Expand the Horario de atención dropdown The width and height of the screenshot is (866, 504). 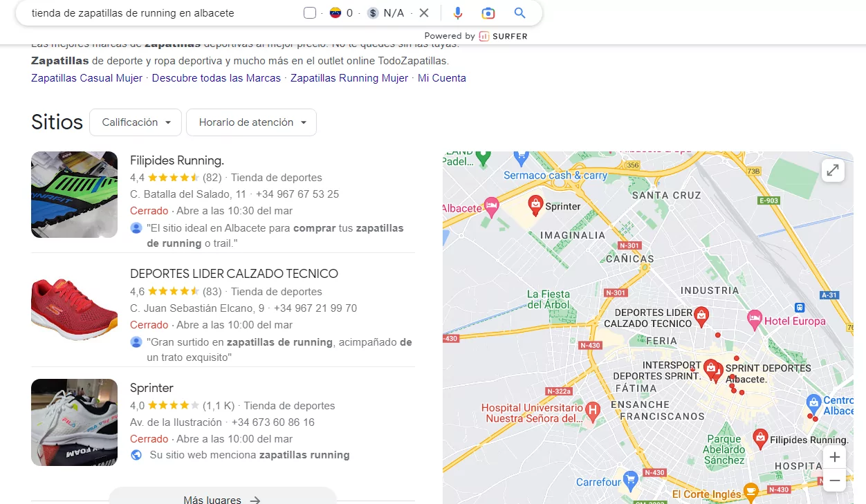pos(252,122)
